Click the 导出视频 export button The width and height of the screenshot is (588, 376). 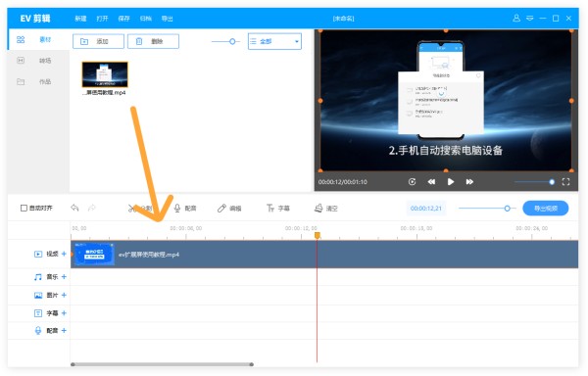click(546, 209)
